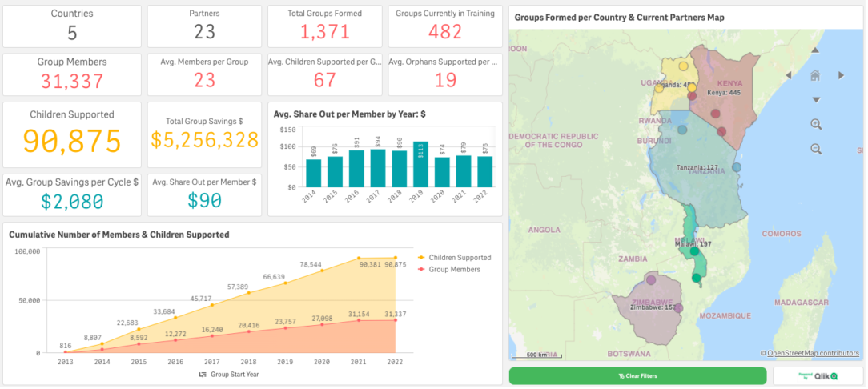Zoom out with the minus magnifier icon
868x389 pixels.
(x=816, y=149)
